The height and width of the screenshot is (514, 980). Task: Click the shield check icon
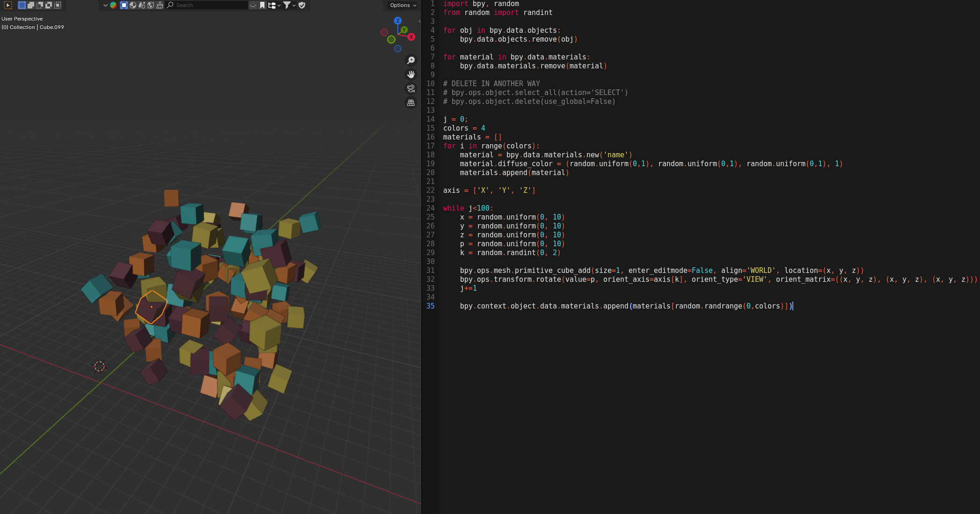coord(302,5)
